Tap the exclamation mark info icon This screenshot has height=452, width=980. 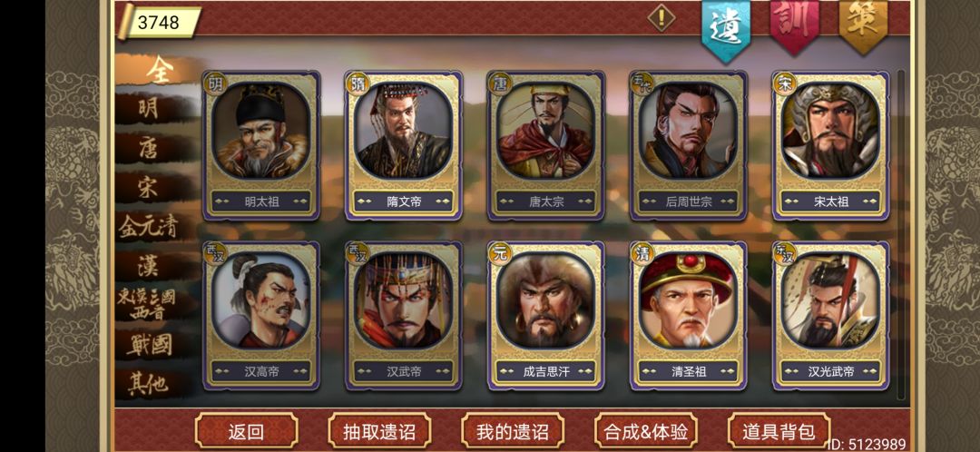[661, 18]
